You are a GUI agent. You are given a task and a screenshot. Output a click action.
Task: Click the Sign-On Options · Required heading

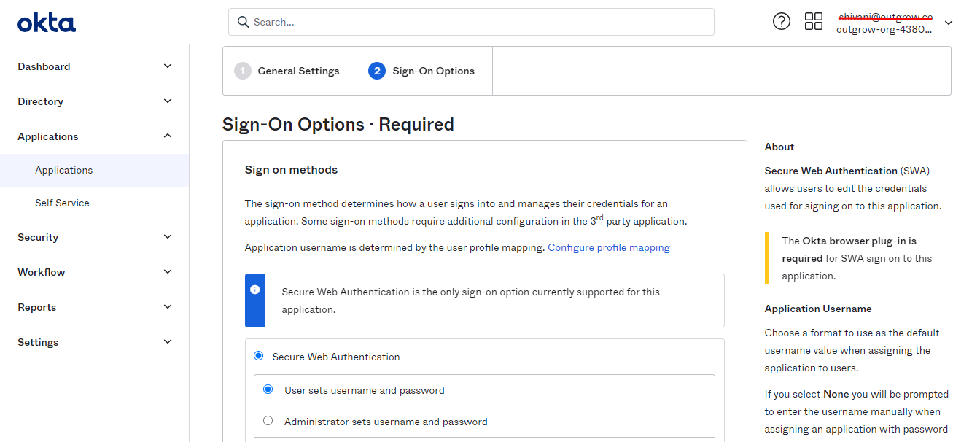[338, 125]
